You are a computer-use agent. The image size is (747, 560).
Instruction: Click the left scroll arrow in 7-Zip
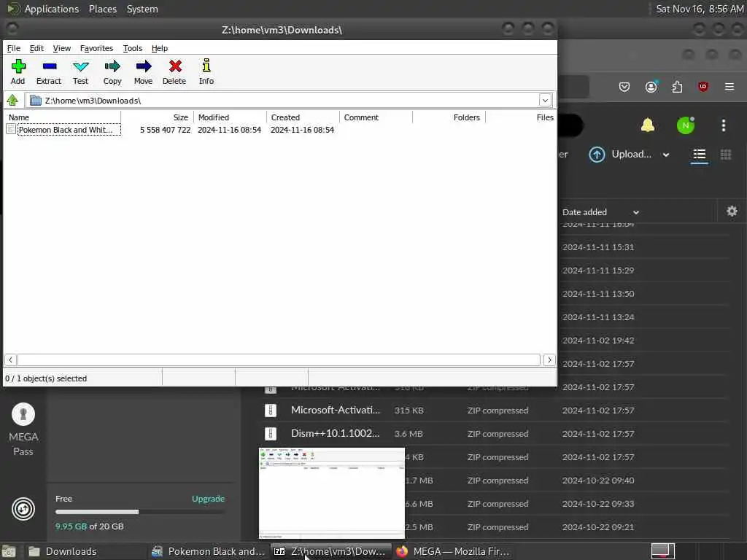click(10, 360)
